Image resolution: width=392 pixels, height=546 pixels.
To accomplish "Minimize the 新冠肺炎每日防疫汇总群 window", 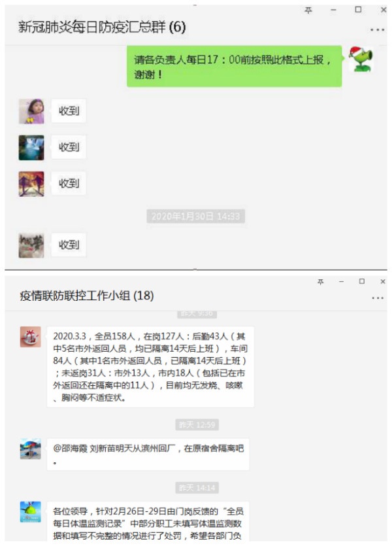I will click(333, 10).
